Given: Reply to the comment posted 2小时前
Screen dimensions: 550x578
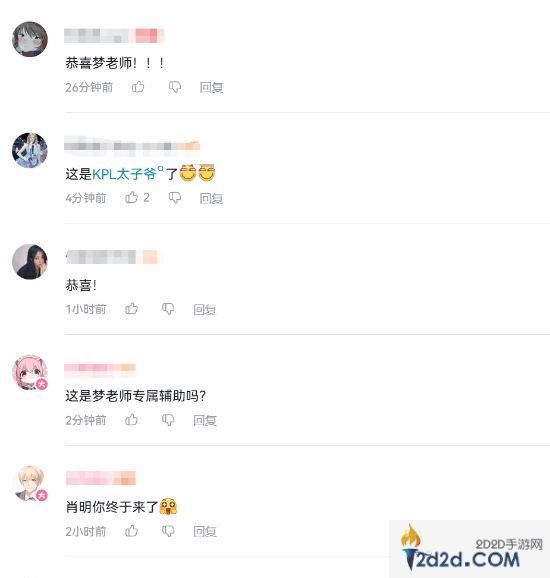Looking at the screenshot, I should pos(205,532).
